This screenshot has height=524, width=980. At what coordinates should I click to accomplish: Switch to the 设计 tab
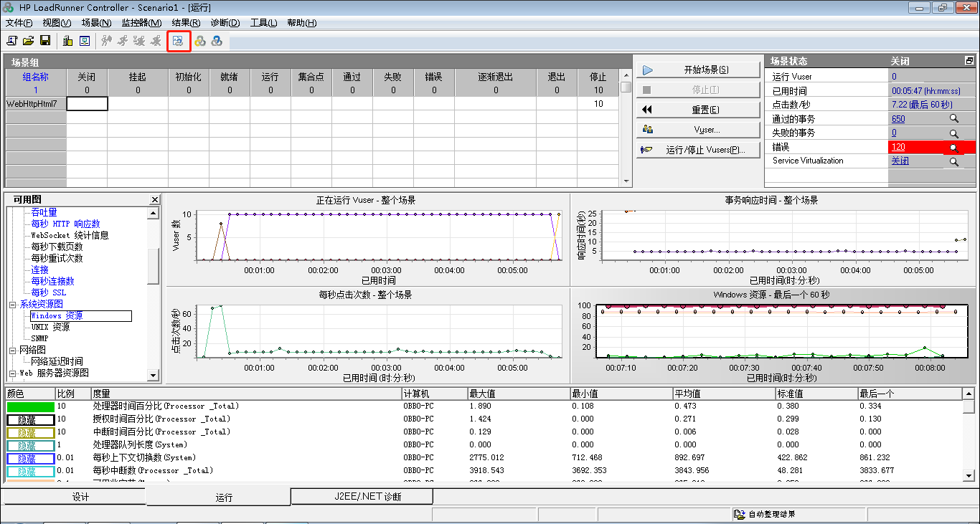click(80, 497)
